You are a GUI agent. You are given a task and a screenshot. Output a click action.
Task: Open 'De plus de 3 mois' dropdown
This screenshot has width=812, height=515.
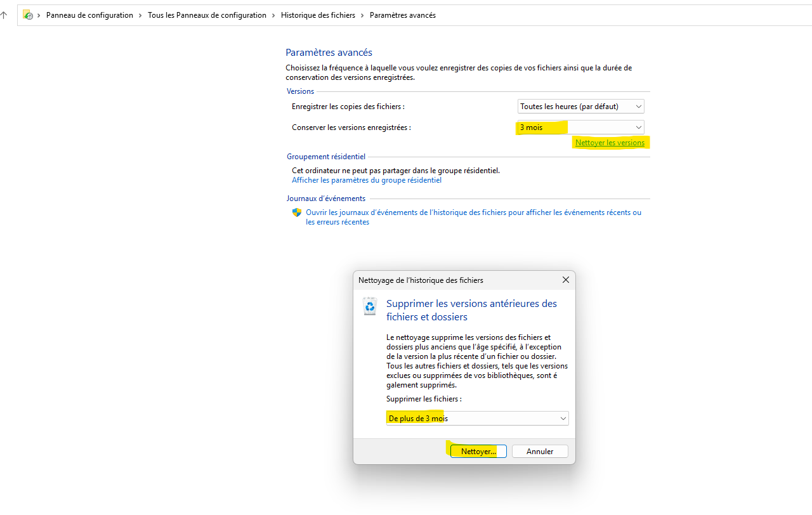click(477, 419)
